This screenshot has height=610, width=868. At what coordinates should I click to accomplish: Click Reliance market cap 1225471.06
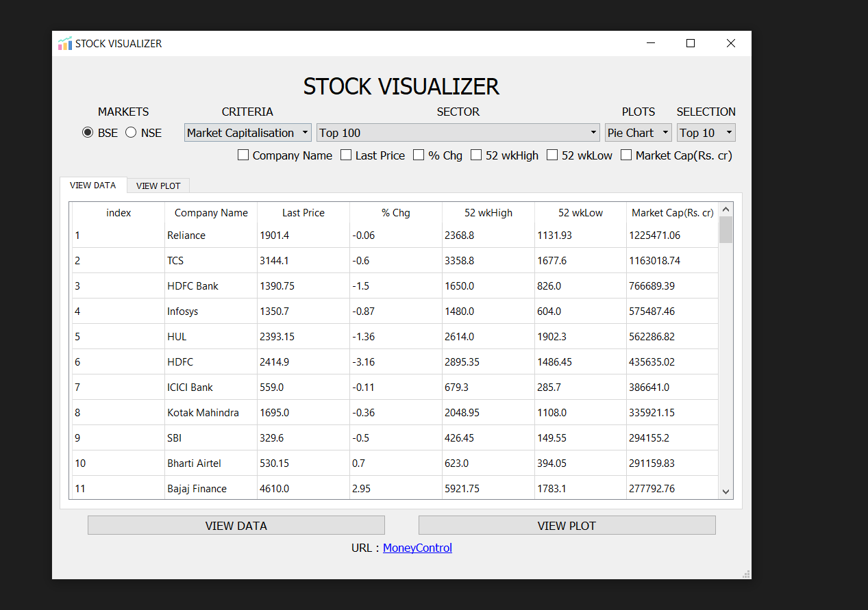pos(673,236)
